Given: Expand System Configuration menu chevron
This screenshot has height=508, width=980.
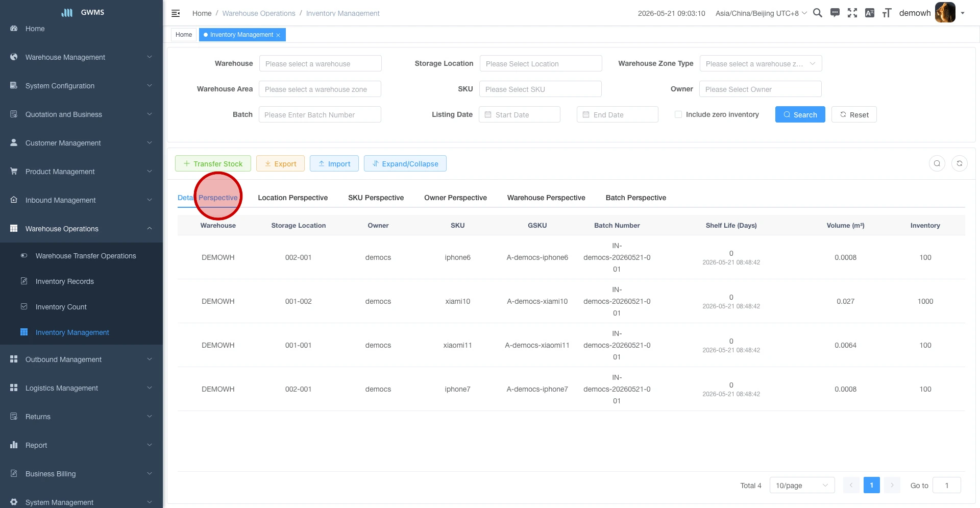Looking at the screenshot, I should [150, 85].
